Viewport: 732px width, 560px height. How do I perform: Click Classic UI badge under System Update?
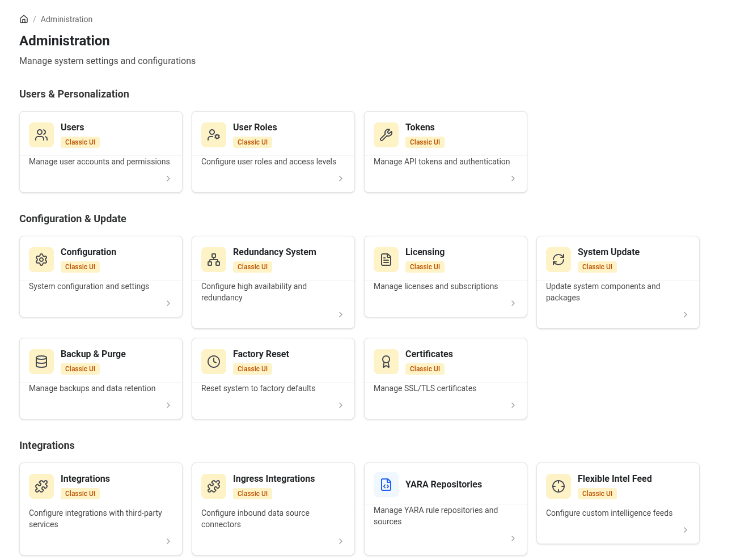(597, 267)
